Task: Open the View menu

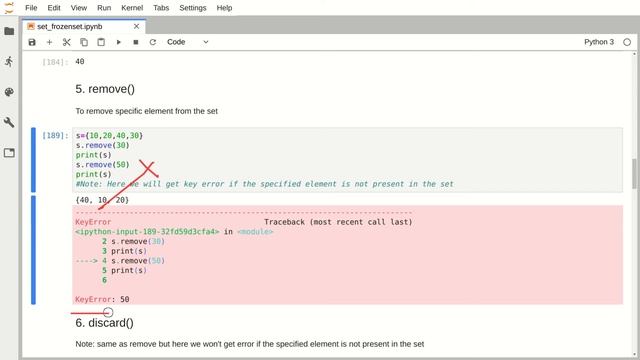Action: coord(79,8)
